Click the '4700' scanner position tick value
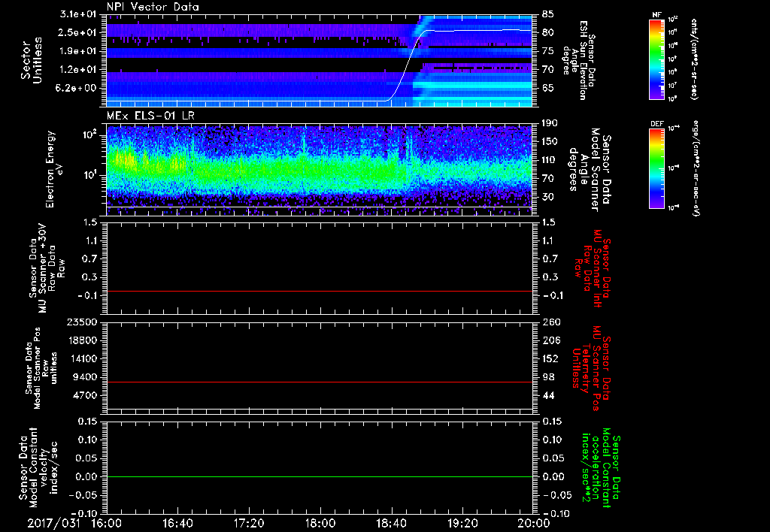The height and width of the screenshot is (532, 770). (x=84, y=395)
